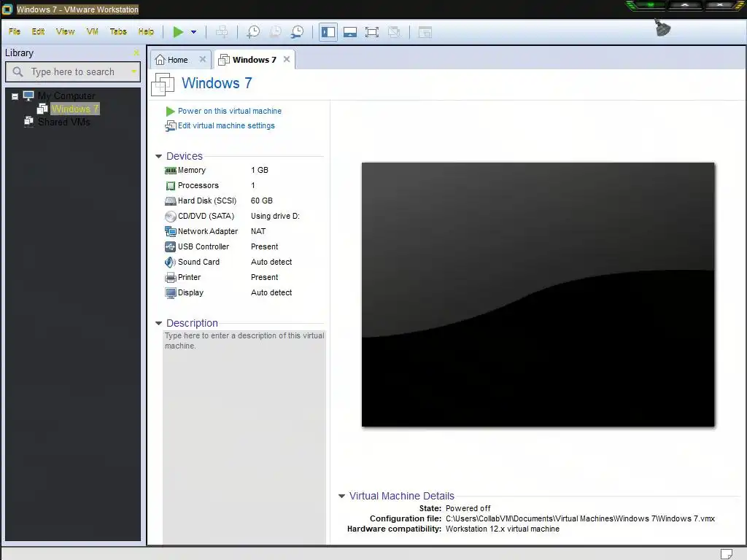Open the View menu
The width and height of the screenshot is (747, 560).
(65, 31)
